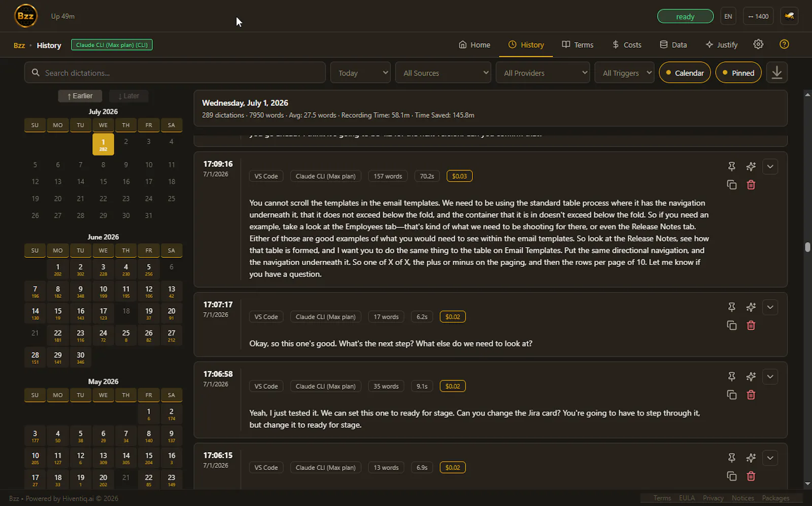
Task: Open the Data tab
Action: (673, 45)
